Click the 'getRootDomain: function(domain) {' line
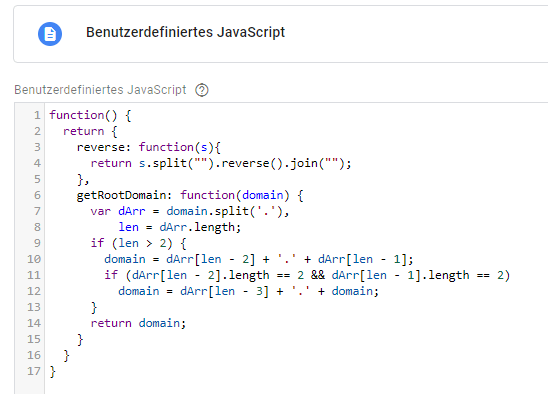This screenshot has width=548, height=394. (190, 195)
